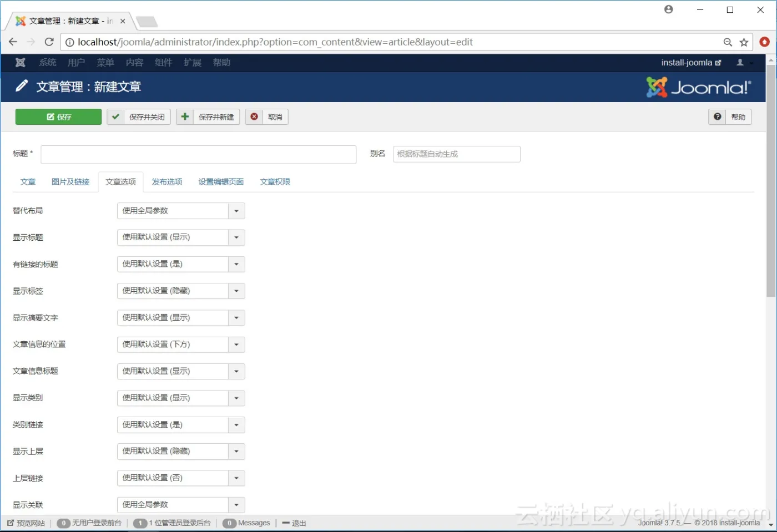Viewport: 777px width, 532px height.
Task: Expand the 有链接的标题 dropdown
Action: click(181, 264)
